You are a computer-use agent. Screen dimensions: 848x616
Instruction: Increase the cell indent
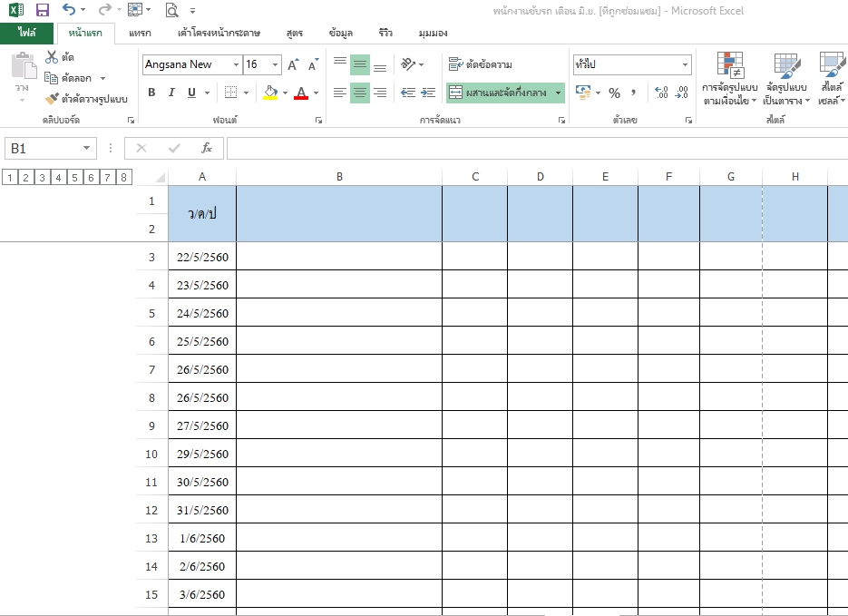coord(428,93)
